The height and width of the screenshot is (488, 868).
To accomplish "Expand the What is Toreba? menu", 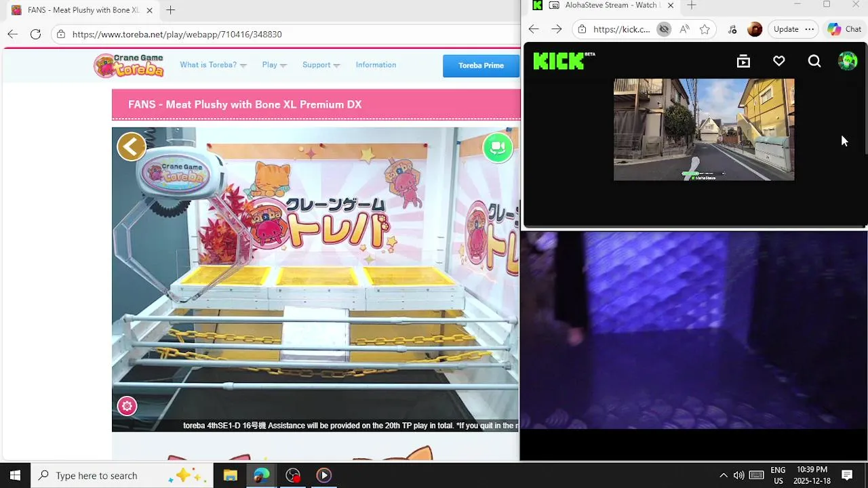I will click(213, 65).
